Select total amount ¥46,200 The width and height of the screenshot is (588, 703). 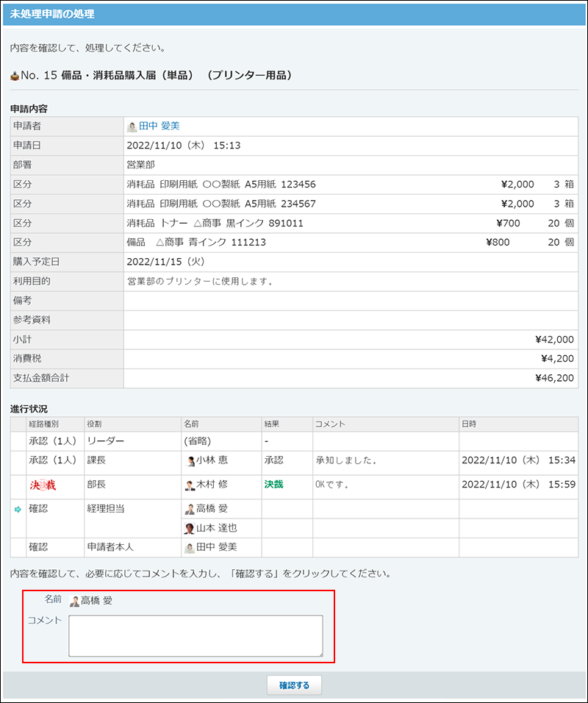pos(554,378)
